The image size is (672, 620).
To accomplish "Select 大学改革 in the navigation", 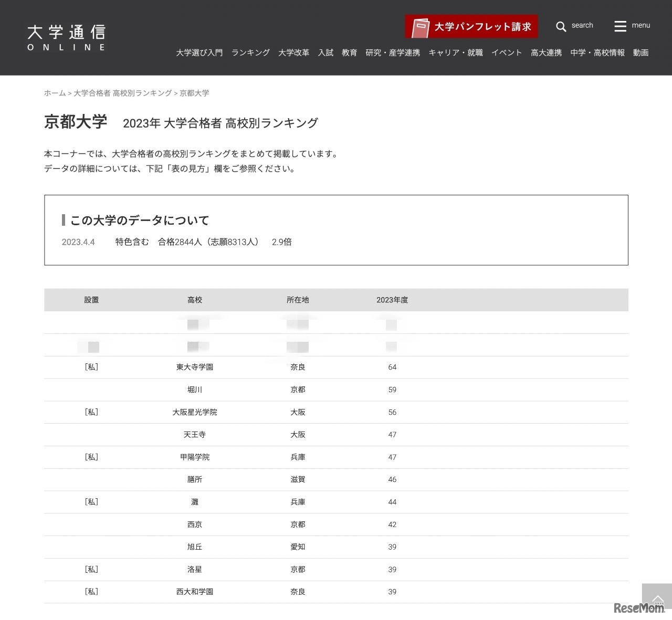I will pyautogui.click(x=293, y=52).
